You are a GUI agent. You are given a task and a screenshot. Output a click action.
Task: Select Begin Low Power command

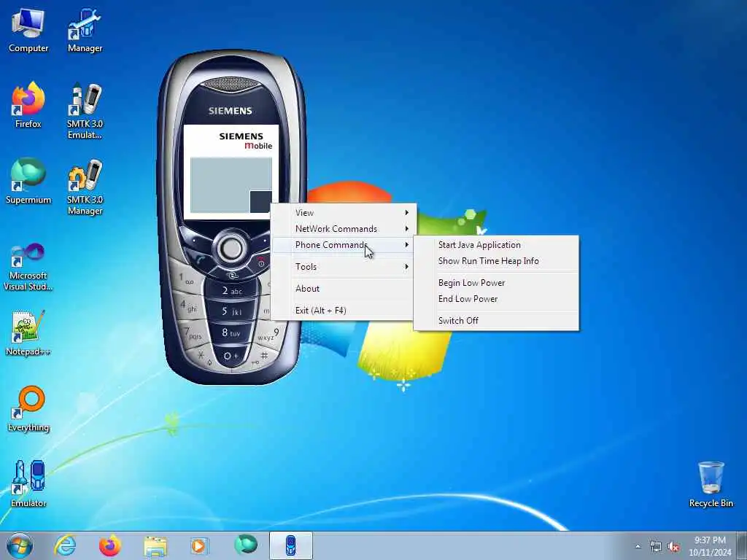pos(496,283)
